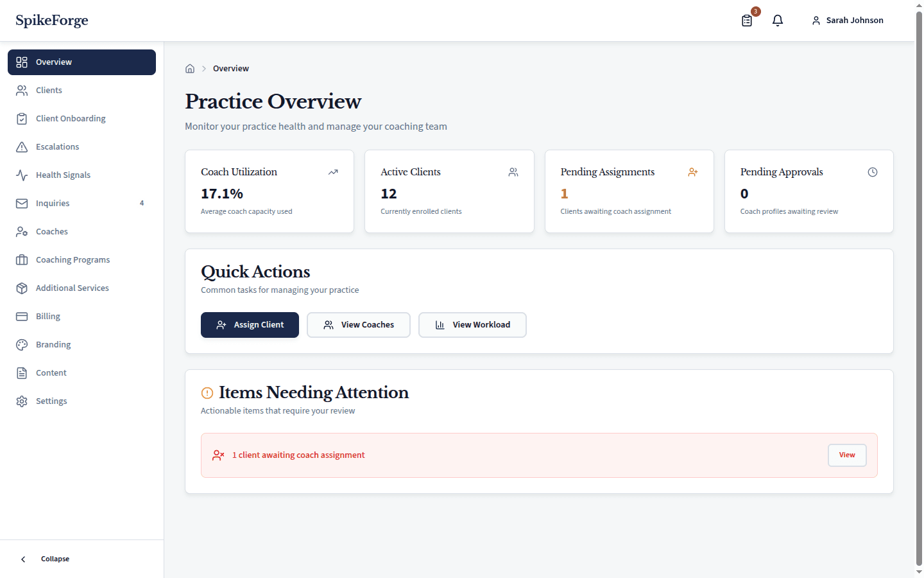Open the clipboard tasks icon with badge
This screenshot has height=578, width=924.
pyautogui.click(x=746, y=21)
